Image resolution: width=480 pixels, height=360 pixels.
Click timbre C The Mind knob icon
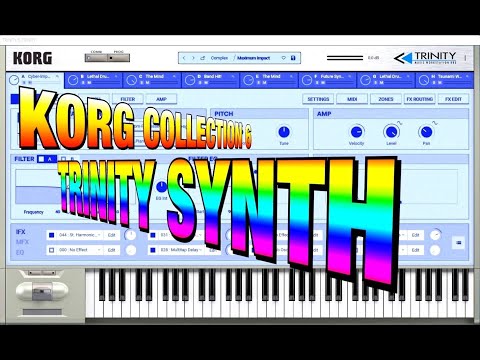131,80
